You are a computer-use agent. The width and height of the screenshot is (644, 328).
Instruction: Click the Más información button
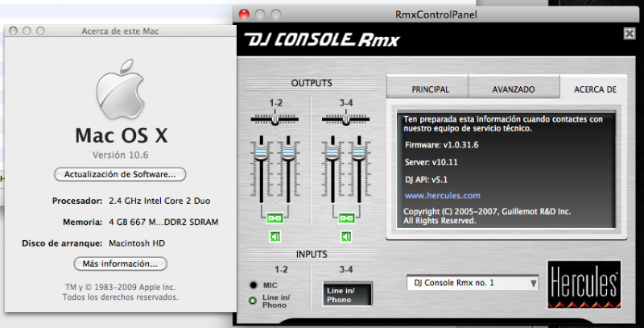[120, 264]
